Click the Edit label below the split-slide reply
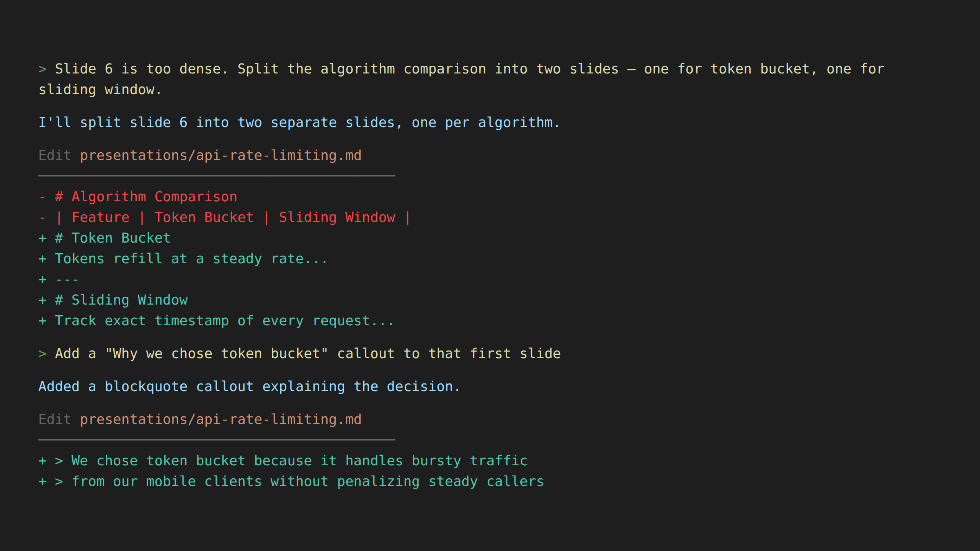 55,156
